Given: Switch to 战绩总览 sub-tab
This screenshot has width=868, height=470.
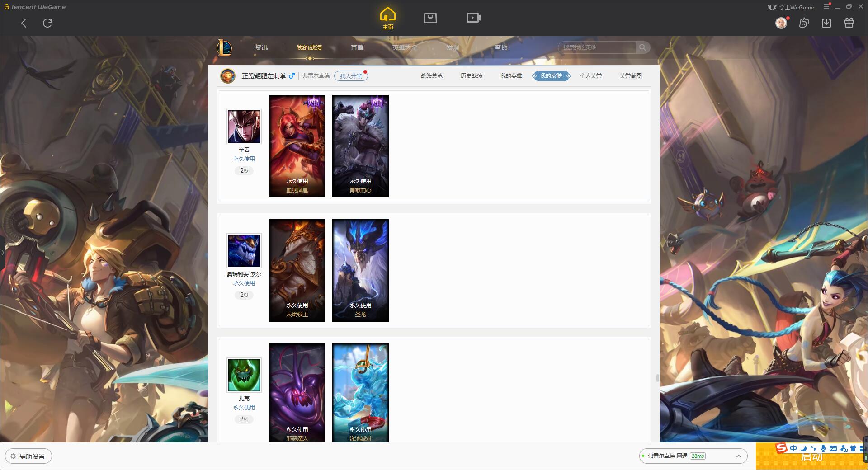Looking at the screenshot, I should click(432, 76).
